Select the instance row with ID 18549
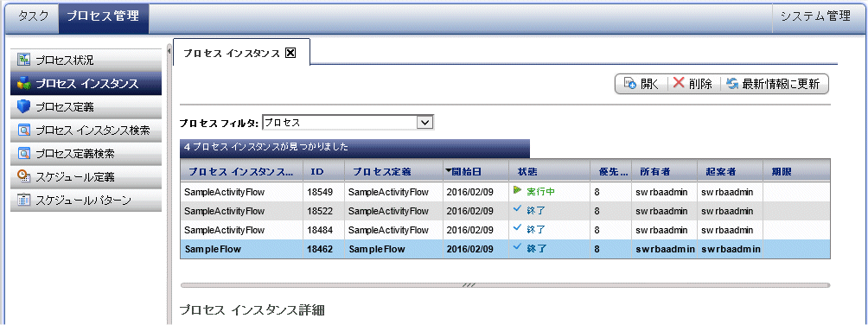This screenshot has height=325, width=868. pos(506,192)
